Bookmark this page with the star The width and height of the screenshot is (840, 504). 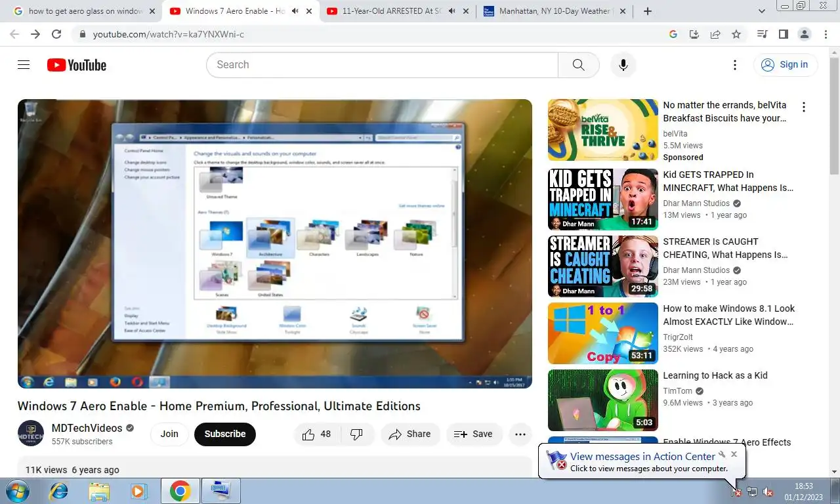pos(736,34)
